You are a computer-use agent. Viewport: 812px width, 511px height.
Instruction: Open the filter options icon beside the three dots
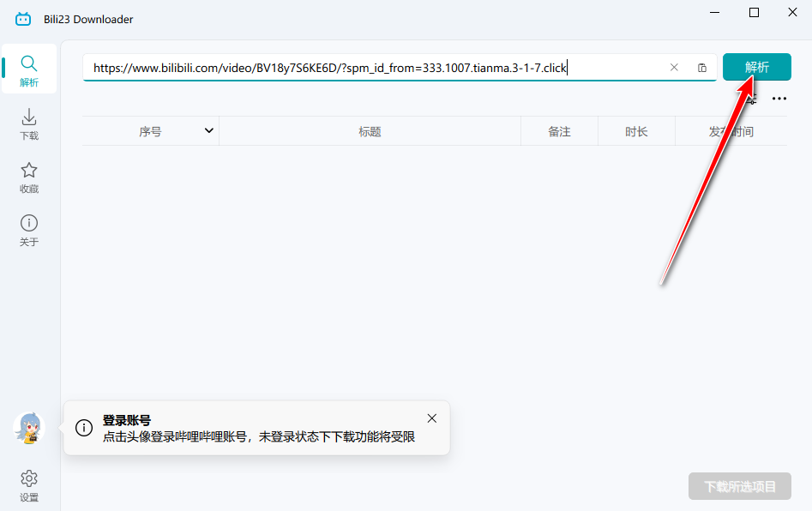[x=751, y=99]
